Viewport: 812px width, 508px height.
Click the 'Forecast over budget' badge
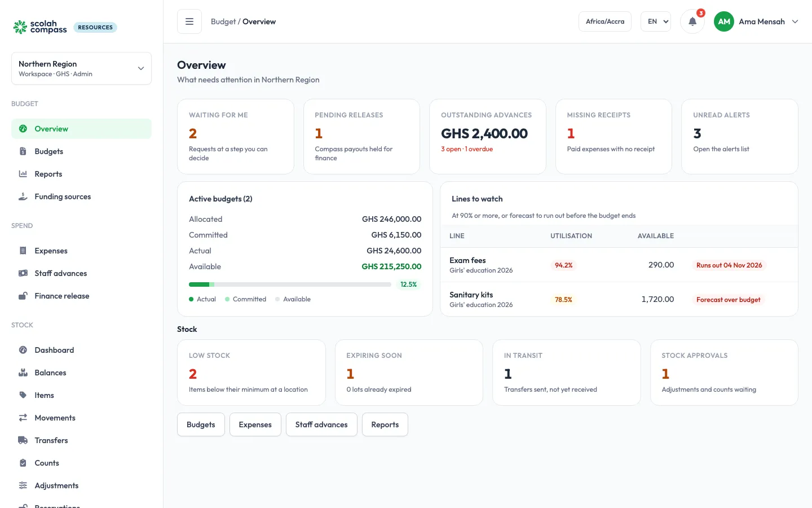coord(728,300)
